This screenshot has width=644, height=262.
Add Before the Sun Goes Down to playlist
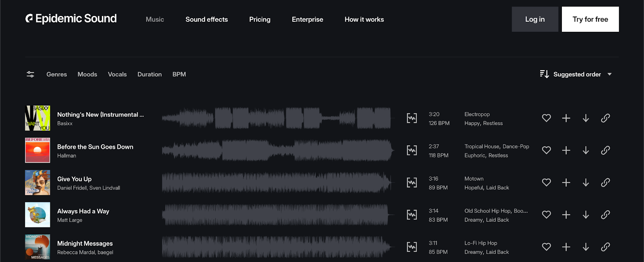566,150
